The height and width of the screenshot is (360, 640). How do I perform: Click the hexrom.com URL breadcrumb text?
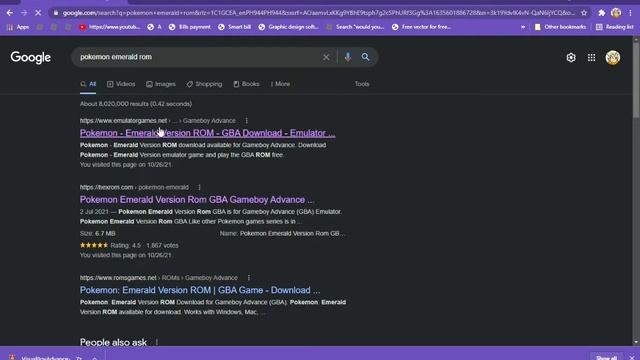(x=134, y=187)
